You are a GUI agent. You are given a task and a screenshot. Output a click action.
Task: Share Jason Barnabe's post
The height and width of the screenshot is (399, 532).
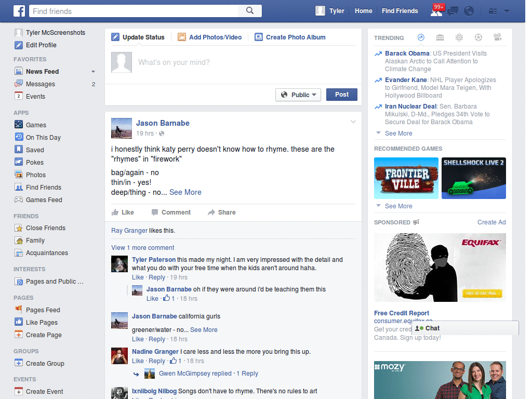(x=222, y=212)
